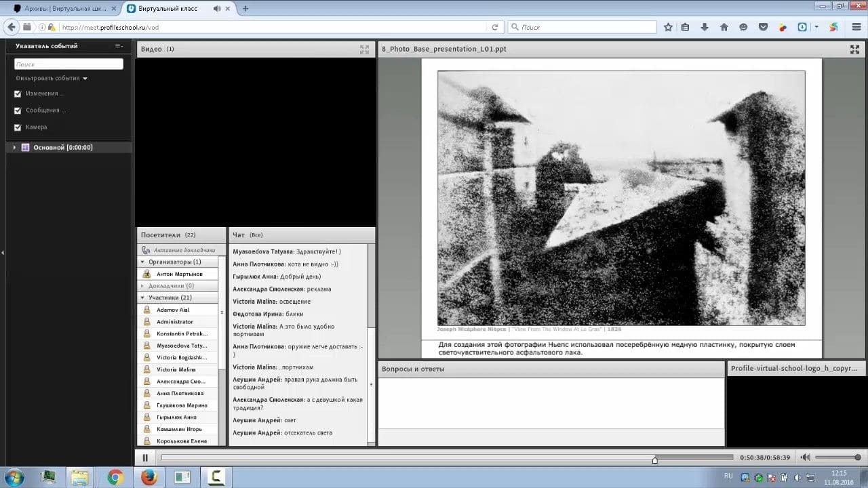The image size is (868, 488).
Task: Open a new browser tab
Action: [x=245, y=9]
